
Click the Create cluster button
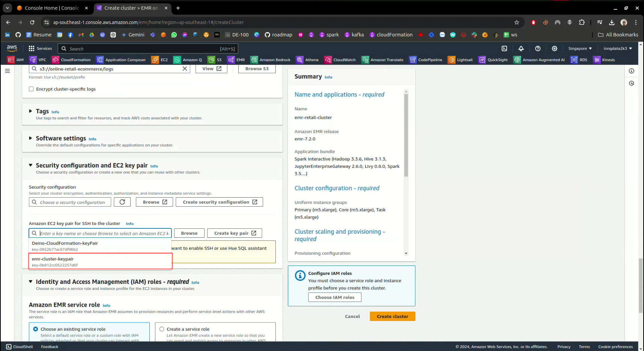click(392, 316)
